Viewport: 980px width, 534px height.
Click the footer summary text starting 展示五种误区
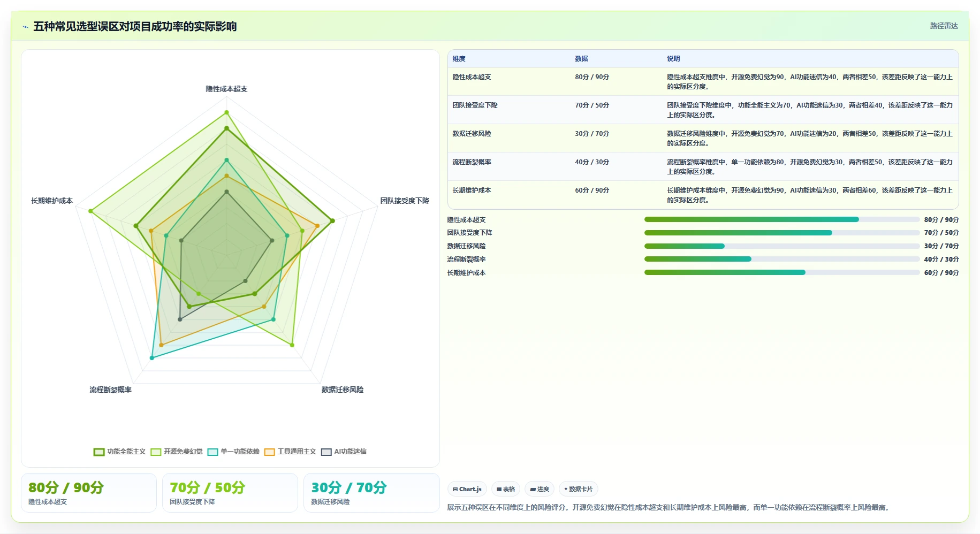[x=669, y=507]
